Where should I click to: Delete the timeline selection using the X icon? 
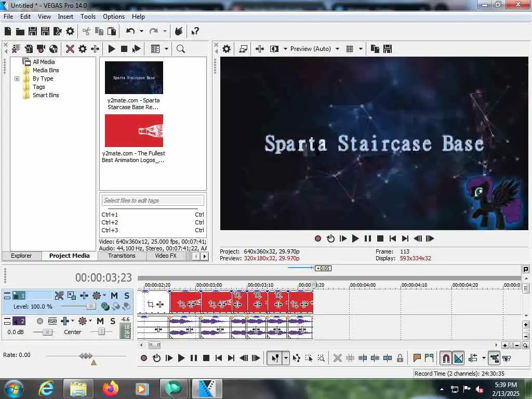tap(337, 358)
